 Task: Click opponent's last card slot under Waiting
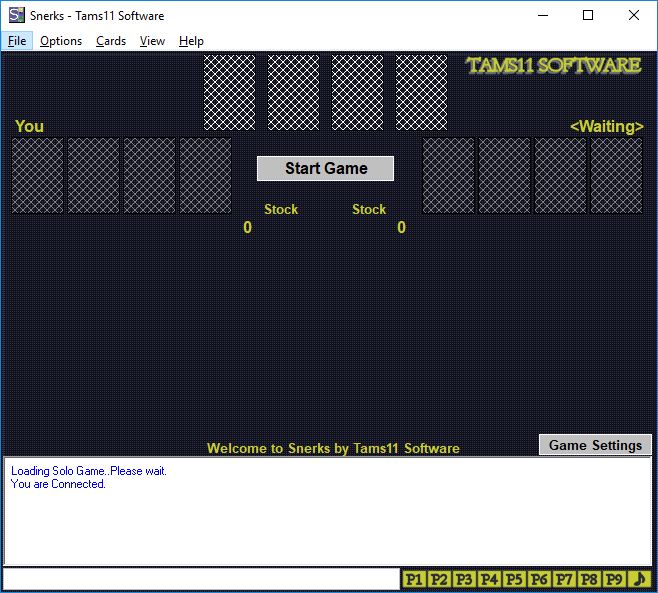(x=616, y=176)
